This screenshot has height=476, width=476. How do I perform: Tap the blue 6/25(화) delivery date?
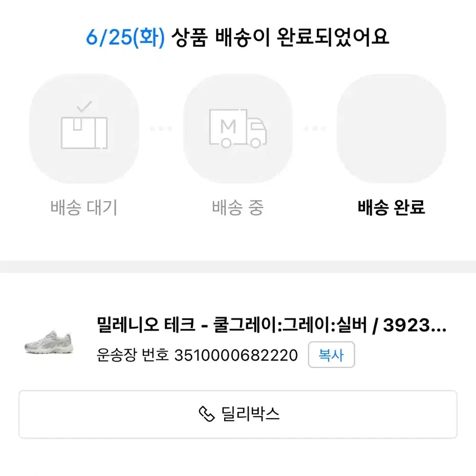(125, 37)
